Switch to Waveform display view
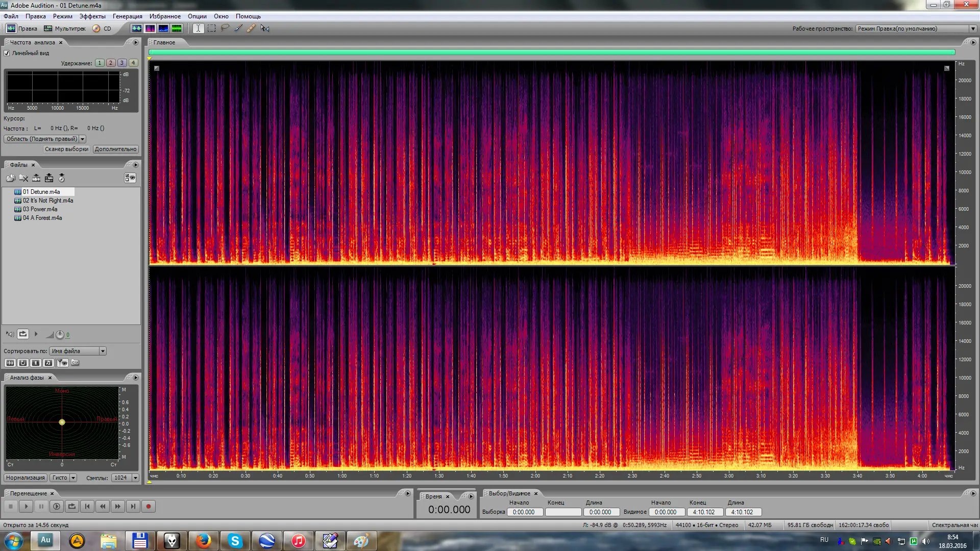This screenshot has height=551, width=980. point(136,29)
